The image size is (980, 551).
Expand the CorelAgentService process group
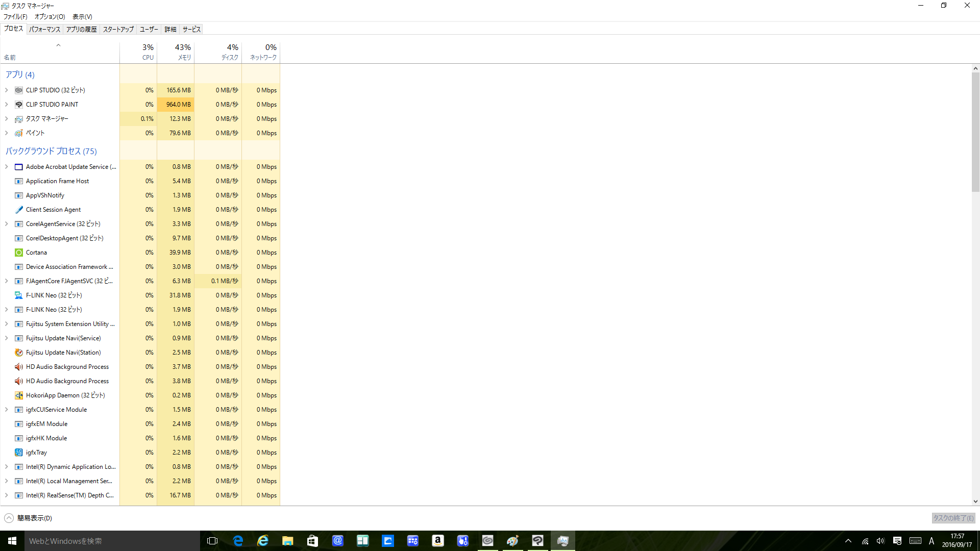7,224
